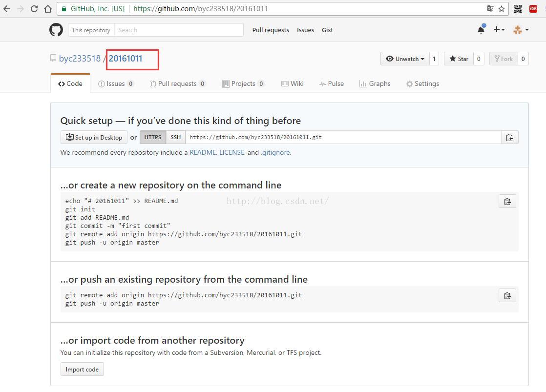
Task: Focus the repository Search field
Action: (x=179, y=30)
